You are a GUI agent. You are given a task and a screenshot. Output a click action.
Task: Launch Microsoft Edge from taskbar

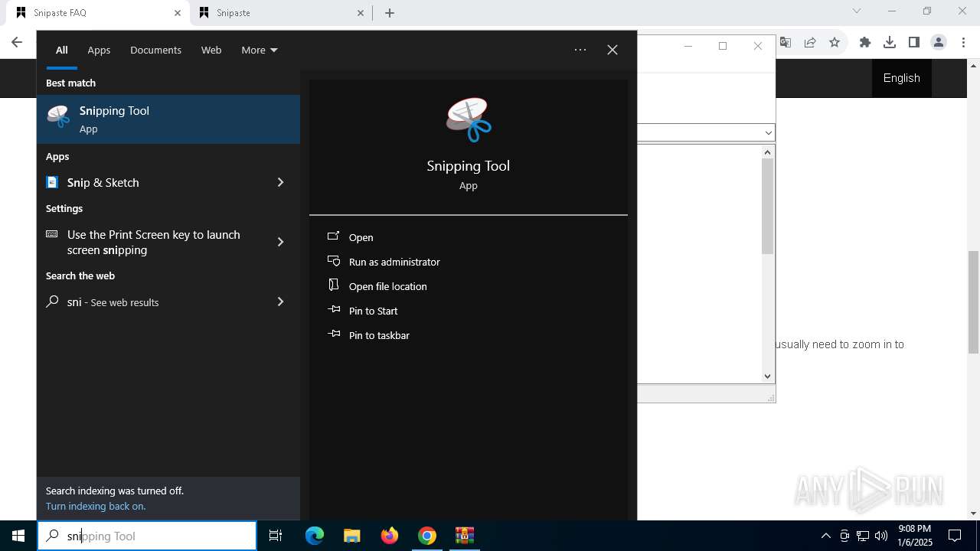click(x=315, y=536)
